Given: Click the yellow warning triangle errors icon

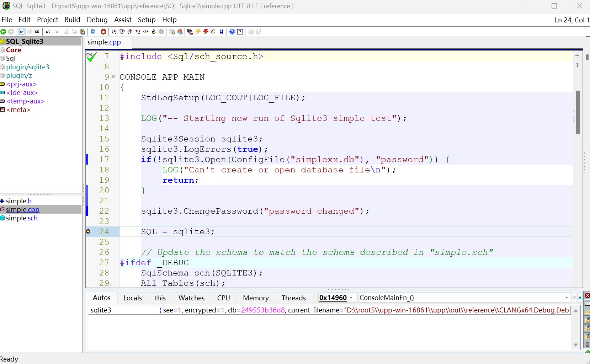Looking at the screenshot, I should pyautogui.click(x=587, y=312).
